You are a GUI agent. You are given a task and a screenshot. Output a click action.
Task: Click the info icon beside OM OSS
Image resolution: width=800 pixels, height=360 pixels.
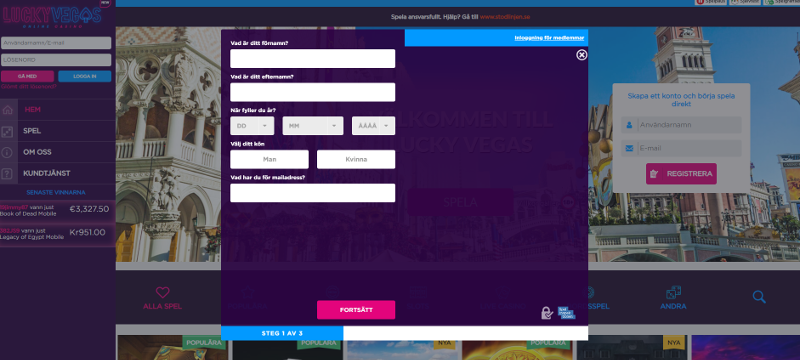click(x=7, y=152)
